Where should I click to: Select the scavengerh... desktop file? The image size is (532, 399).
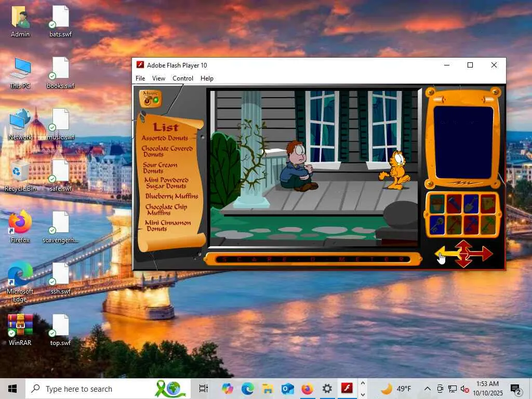[60, 228]
